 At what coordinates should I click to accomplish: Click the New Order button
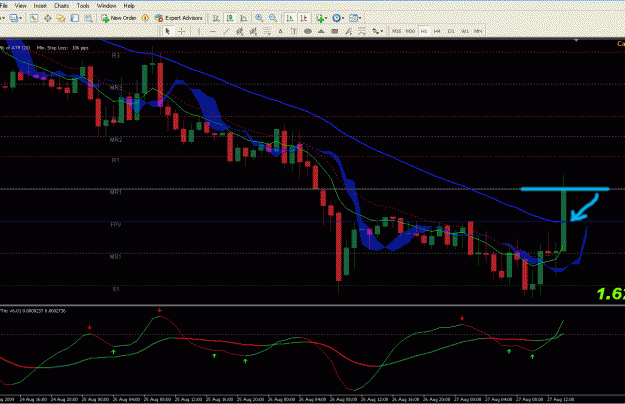(x=119, y=18)
